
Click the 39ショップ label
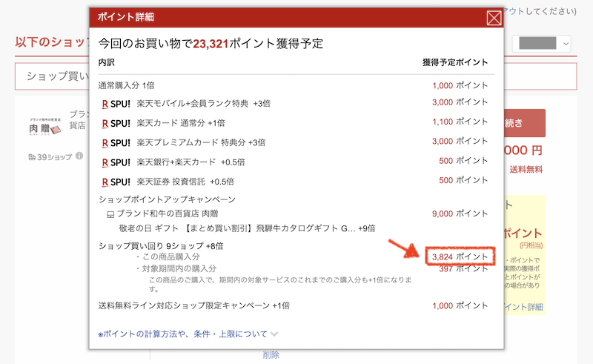[54, 157]
